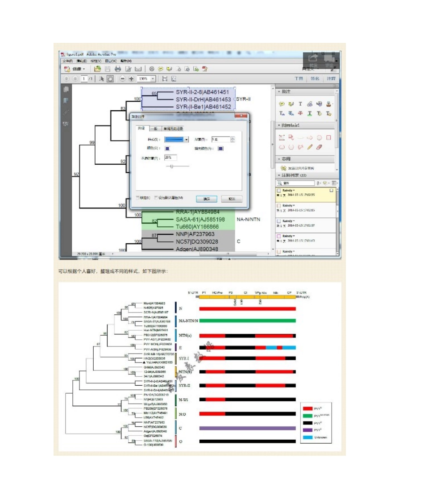Image resolution: width=424 pixels, height=504 pixels.
Task: Open the filter comments dropdown
Action: coord(326,183)
